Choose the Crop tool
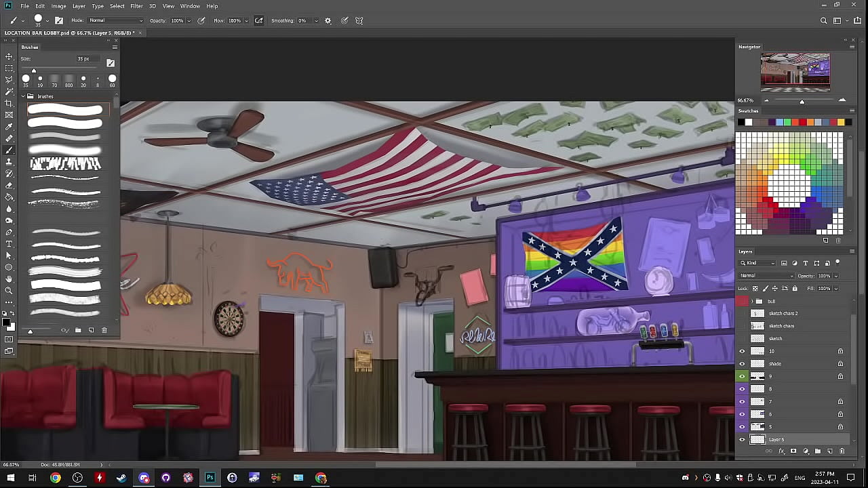This screenshot has height=488, width=868. (x=9, y=103)
